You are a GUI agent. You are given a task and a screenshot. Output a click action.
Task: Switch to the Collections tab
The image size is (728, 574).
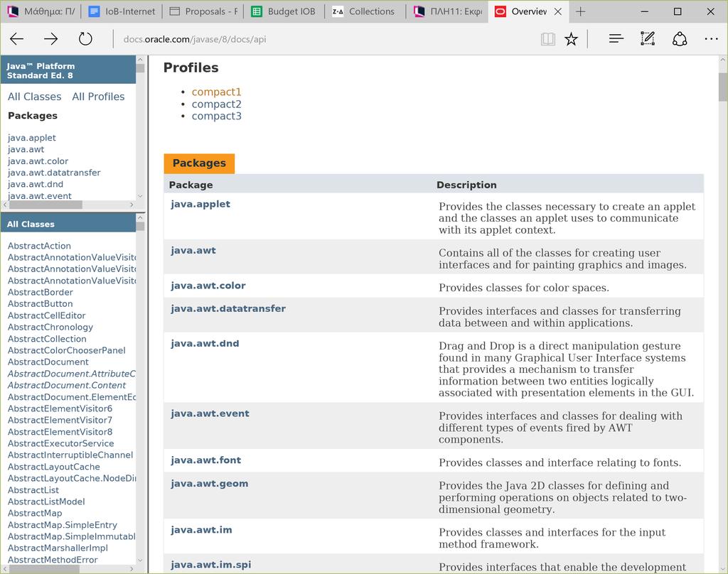click(365, 11)
